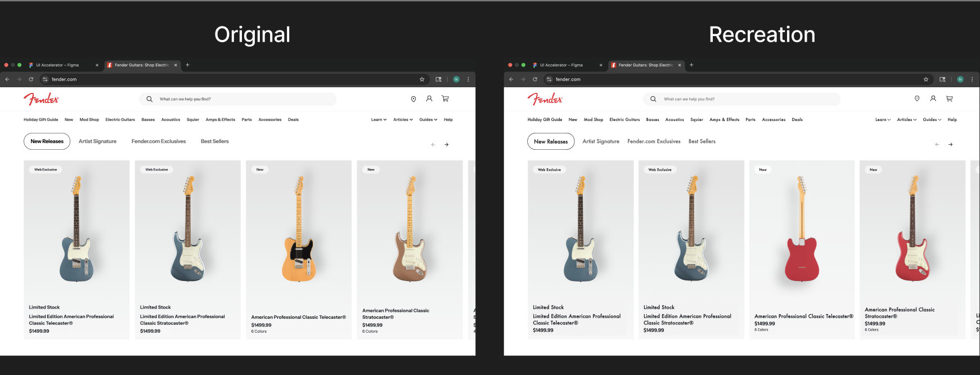Open the red Telecaster back image in Recreation page

802,229
